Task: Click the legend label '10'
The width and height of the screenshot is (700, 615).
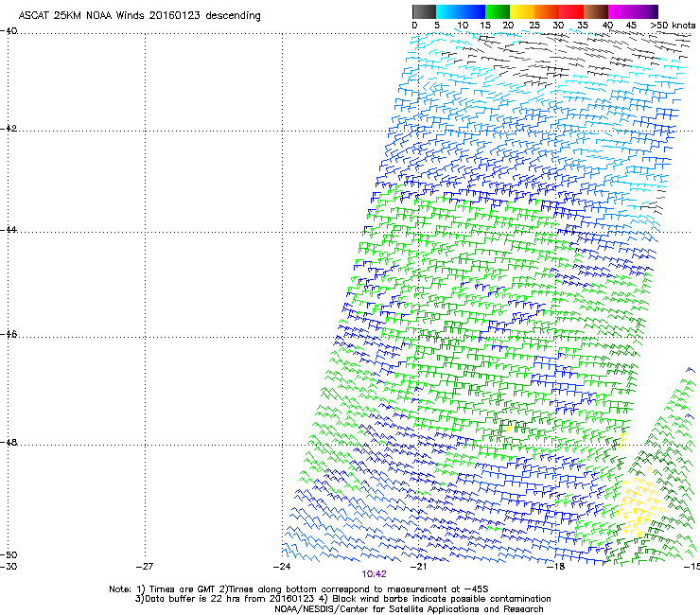Action: 463,26
